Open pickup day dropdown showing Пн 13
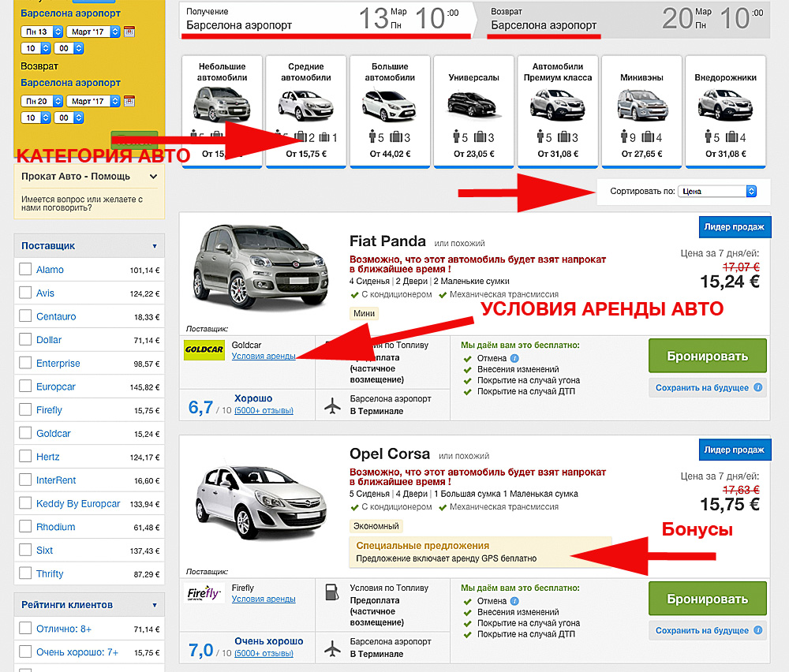Image resolution: width=789 pixels, height=672 pixels. click(x=42, y=32)
